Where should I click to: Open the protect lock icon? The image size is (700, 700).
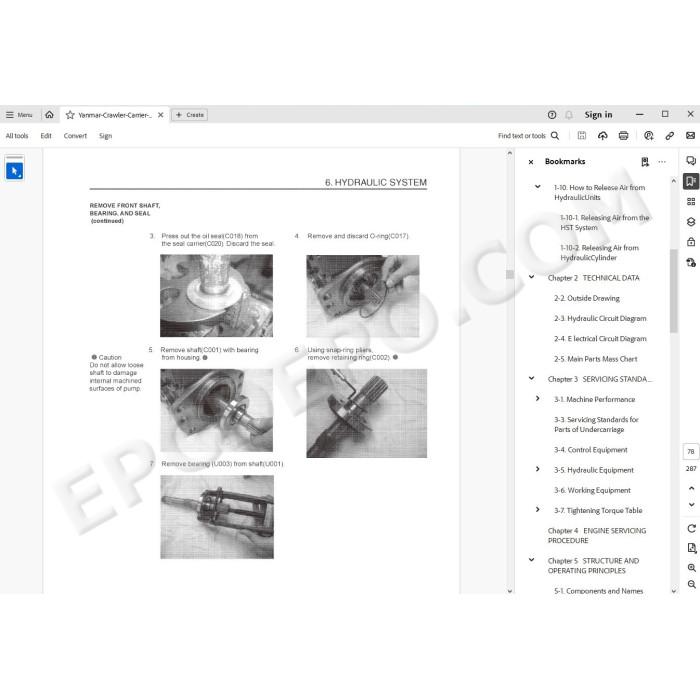pos(691,242)
